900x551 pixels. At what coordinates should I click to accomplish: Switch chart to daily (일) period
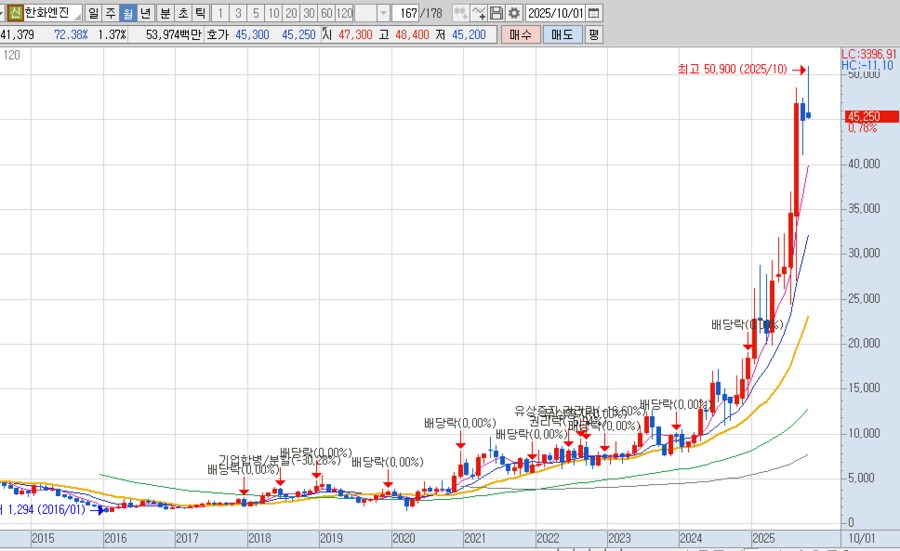93,13
